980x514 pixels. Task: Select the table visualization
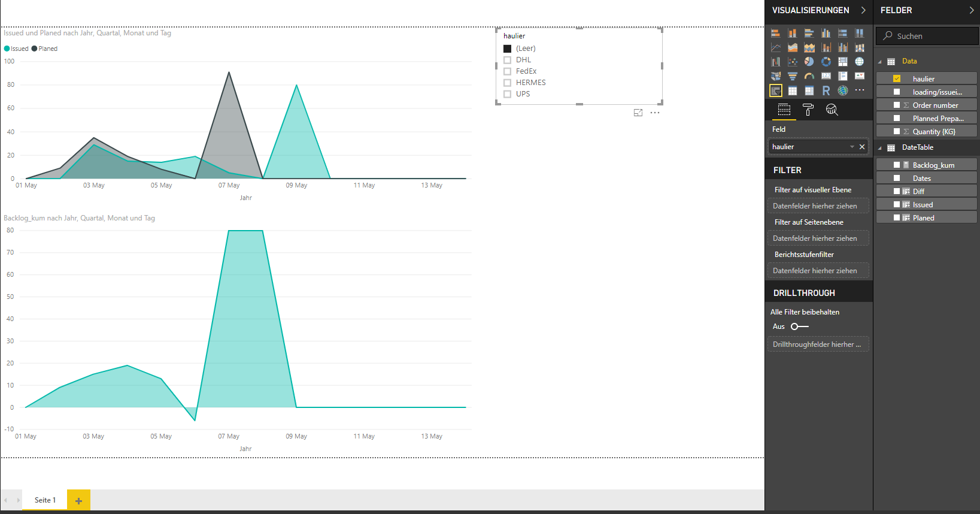(793, 90)
